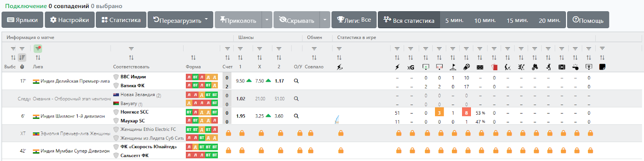
Task: Click the first-aid injury stat icon
Action: click(562, 67)
